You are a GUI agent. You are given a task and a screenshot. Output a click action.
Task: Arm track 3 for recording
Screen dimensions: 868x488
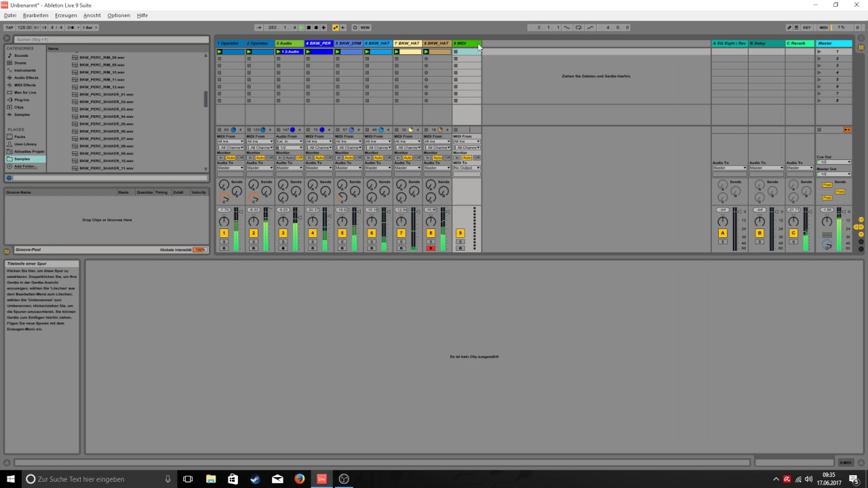tap(283, 248)
